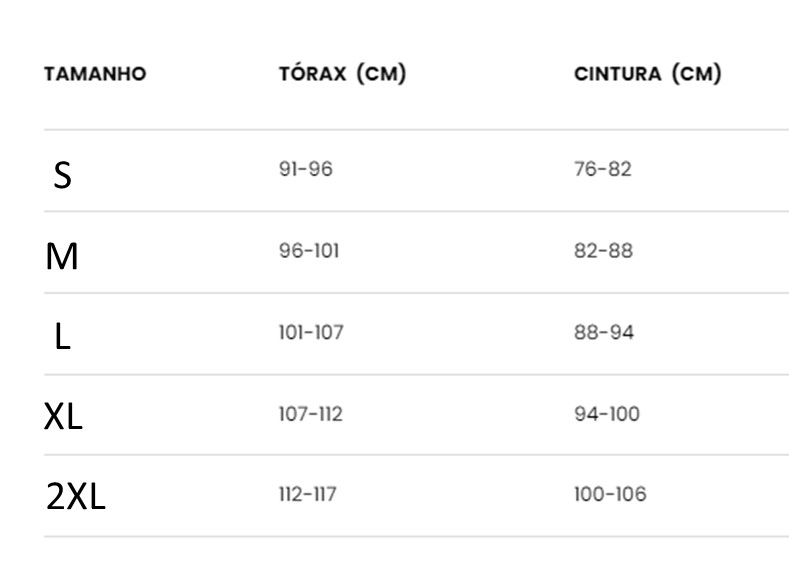The width and height of the screenshot is (789, 581).
Task: Select the M size label
Action: pos(62,257)
